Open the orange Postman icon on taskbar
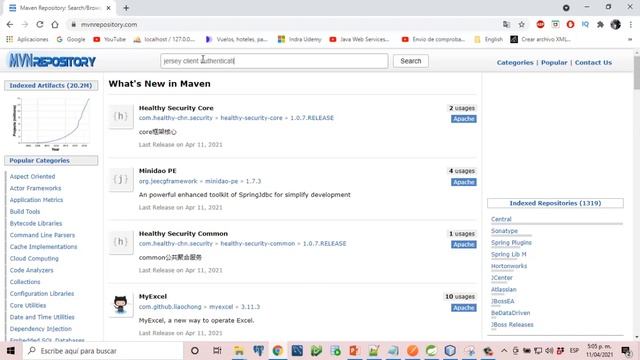This screenshot has width=640, height=360. tap(413, 351)
